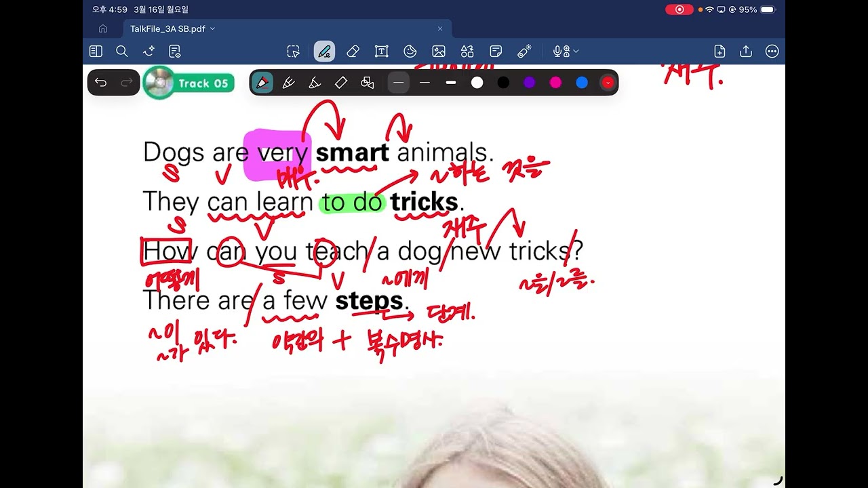Tap the word "animals"
This screenshot has height=488, width=868.
441,152
